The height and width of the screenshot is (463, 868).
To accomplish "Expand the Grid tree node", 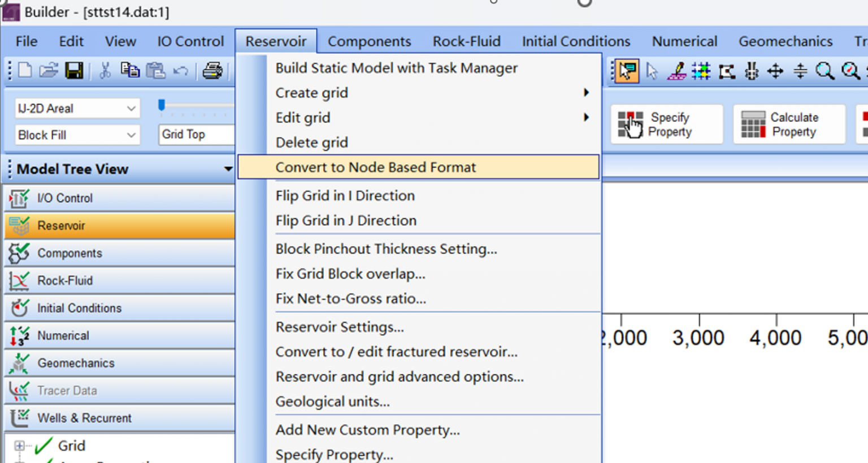I will pos(19,445).
